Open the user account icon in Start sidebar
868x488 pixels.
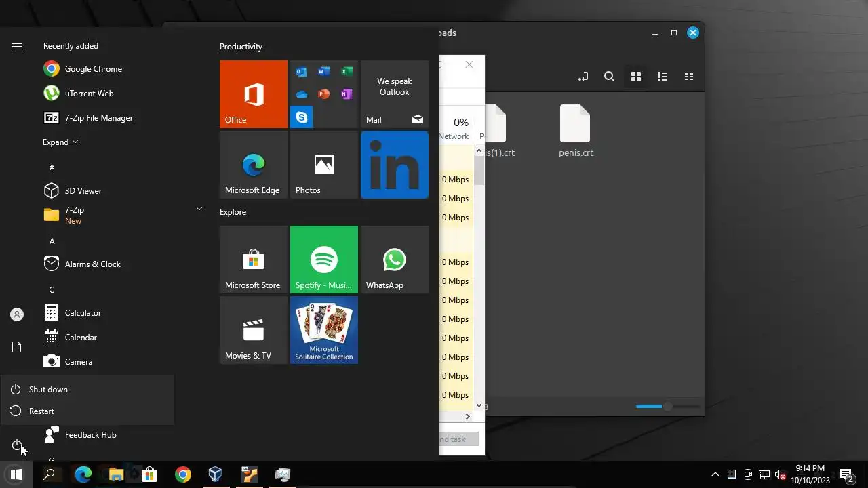pyautogui.click(x=17, y=314)
